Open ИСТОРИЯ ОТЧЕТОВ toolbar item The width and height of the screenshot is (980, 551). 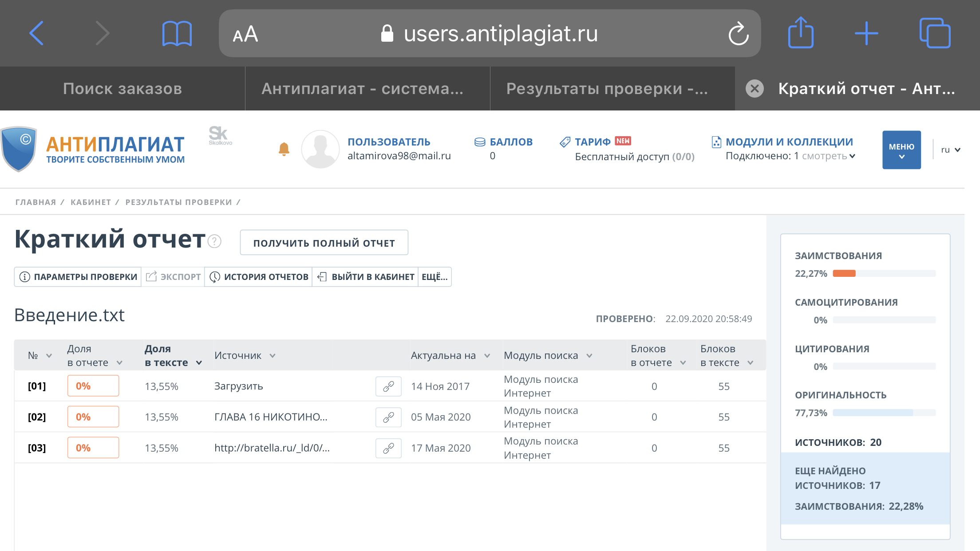pos(259,277)
